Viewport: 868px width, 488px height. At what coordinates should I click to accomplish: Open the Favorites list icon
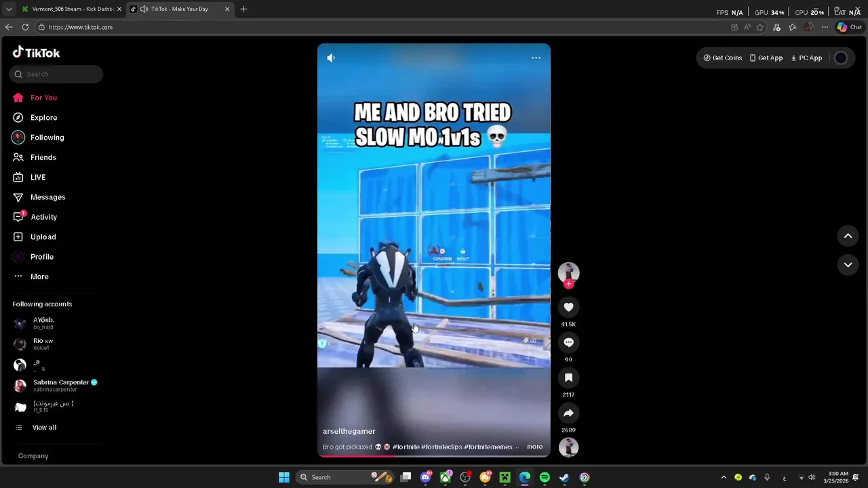[792, 27]
